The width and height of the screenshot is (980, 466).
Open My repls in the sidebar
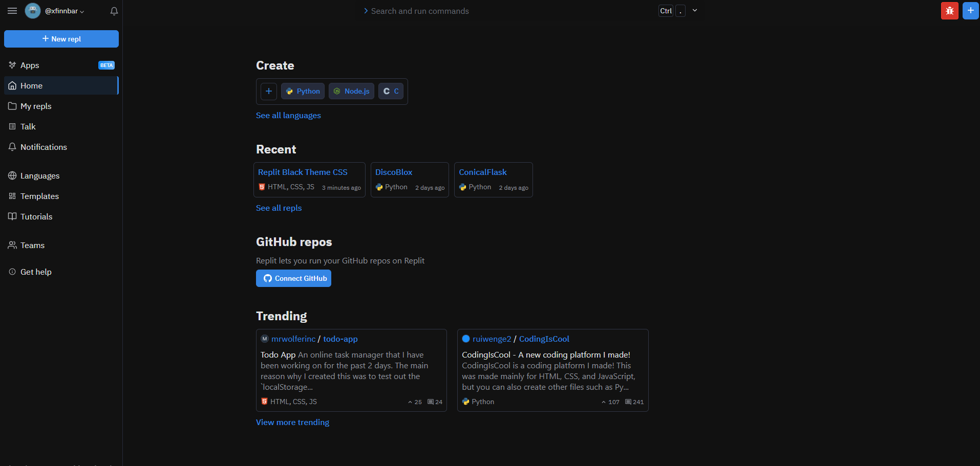[x=61, y=106]
